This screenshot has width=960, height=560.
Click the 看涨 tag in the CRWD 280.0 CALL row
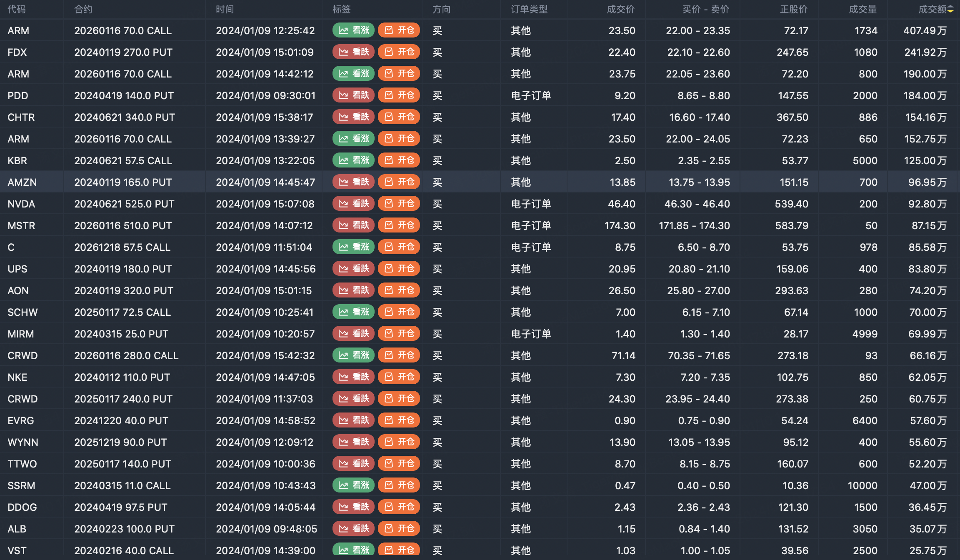pyautogui.click(x=353, y=355)
